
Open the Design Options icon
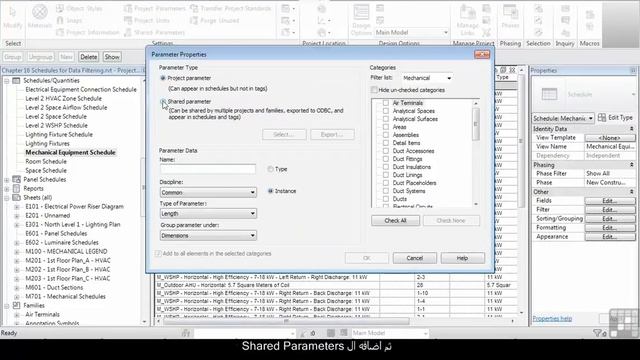(361, 13)
